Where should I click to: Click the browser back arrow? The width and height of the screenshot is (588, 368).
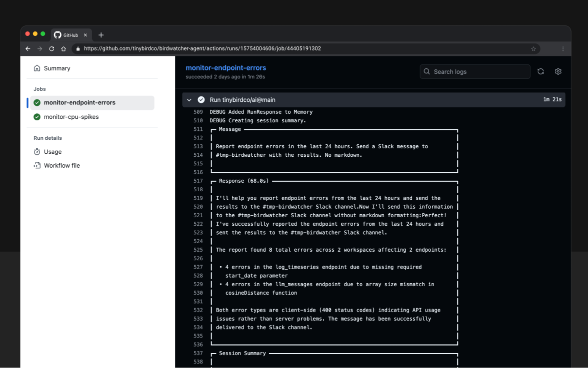(28, 49)
